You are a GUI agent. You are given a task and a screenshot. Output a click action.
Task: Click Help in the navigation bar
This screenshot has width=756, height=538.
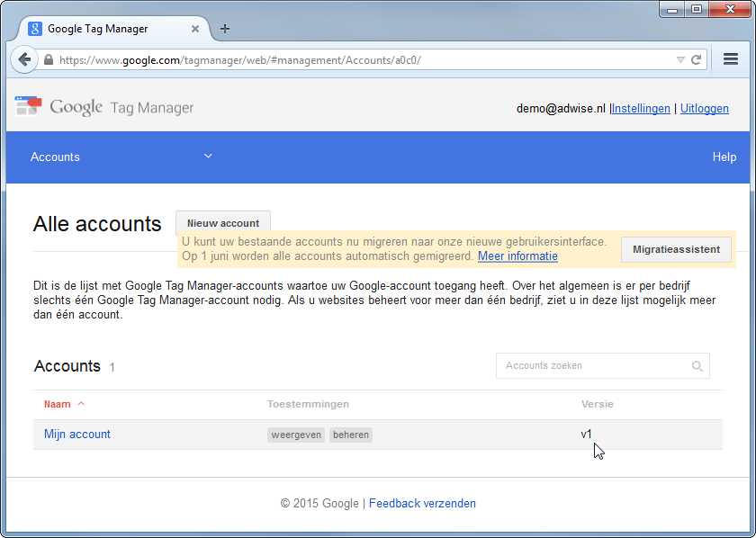point(724,157)
